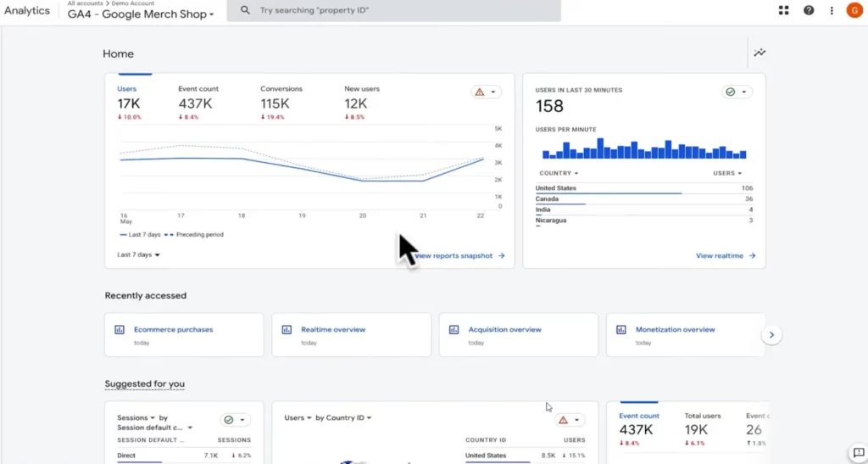Open the green check dropdown on Sessions card
This screenshot has width=868, height=464.
pos(235,420)
